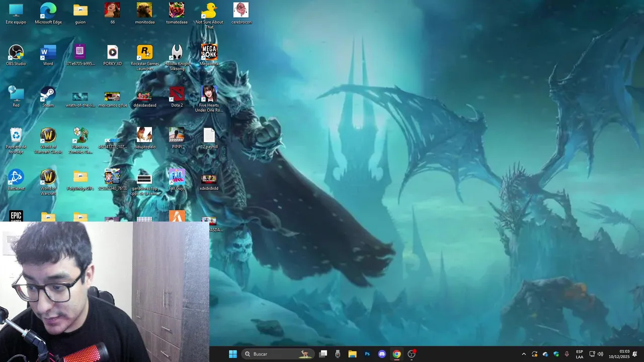Viewport: 644px width, 362px height.
Task: Select the cerebrocori image thumbnail
Action: click(x=242, y=14)
